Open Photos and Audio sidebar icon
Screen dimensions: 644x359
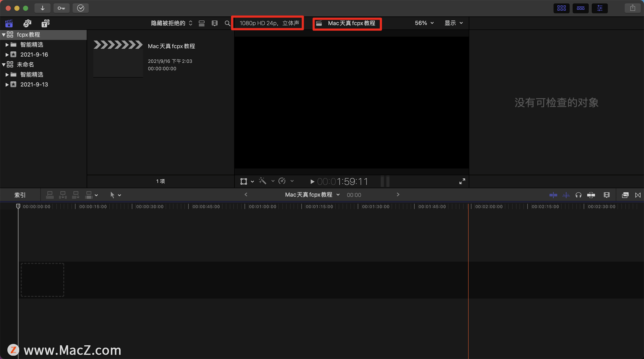point(27,23)
